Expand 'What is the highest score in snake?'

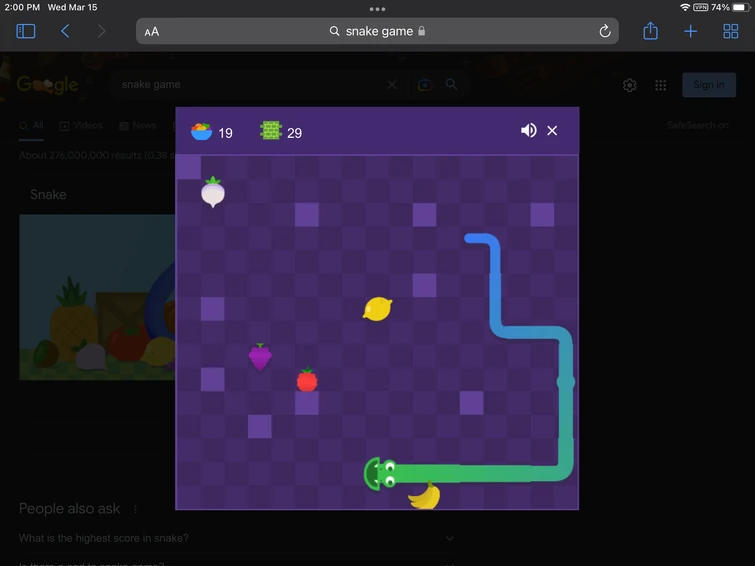pos(236,538)
